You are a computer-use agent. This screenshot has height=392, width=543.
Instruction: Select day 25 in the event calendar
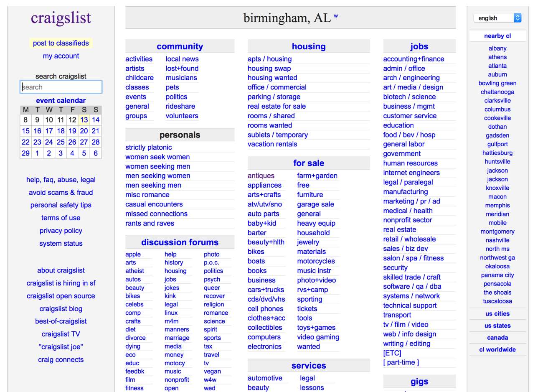(x=61, y=142)
